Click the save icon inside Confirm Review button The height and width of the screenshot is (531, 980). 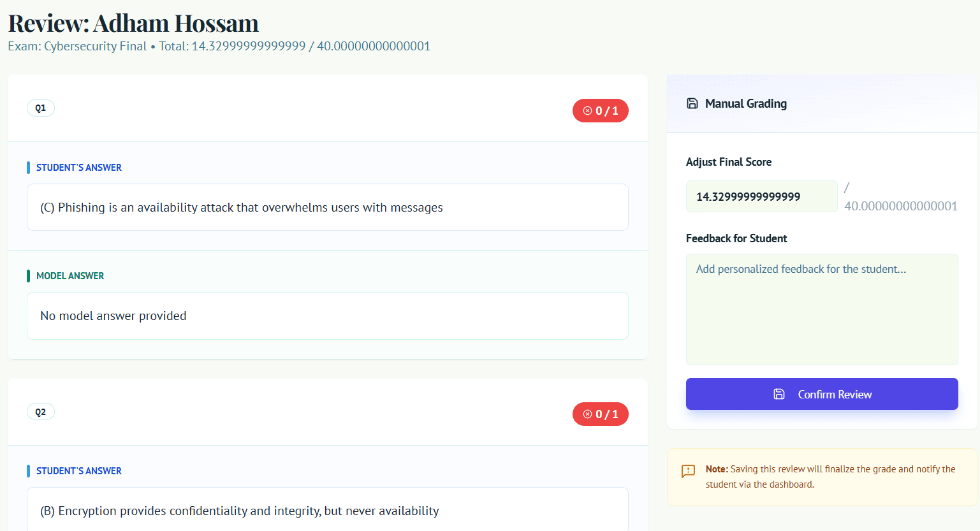(x=779, y=394)
